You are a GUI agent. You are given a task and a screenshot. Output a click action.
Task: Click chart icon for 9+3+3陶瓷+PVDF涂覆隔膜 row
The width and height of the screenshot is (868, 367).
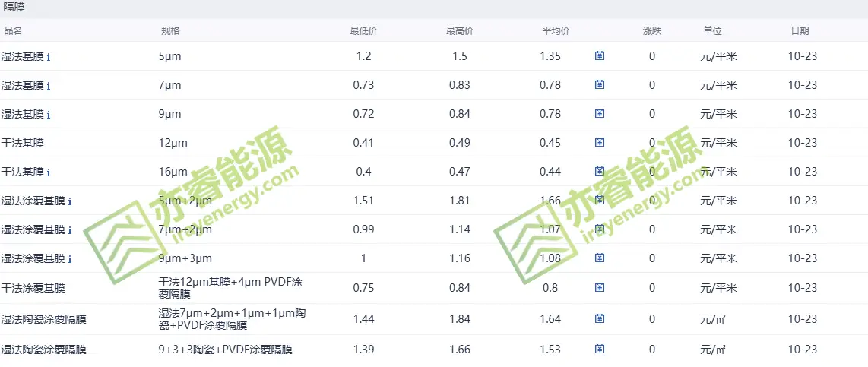(600, 350)
